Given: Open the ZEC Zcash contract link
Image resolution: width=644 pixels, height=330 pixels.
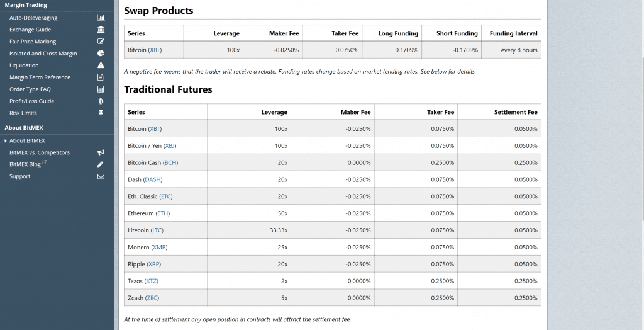Looking at the screenshot, I should pyautogui.click(x=152, y=298).
